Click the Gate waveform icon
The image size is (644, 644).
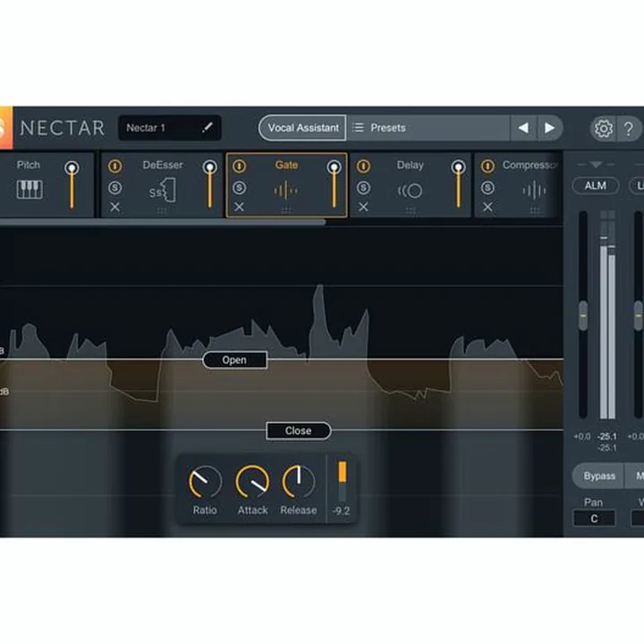[x=286, y=191]
